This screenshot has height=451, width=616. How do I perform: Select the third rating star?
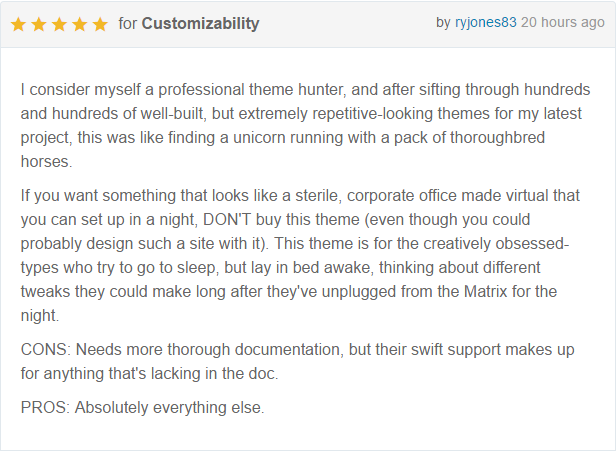tap(59, 24)
